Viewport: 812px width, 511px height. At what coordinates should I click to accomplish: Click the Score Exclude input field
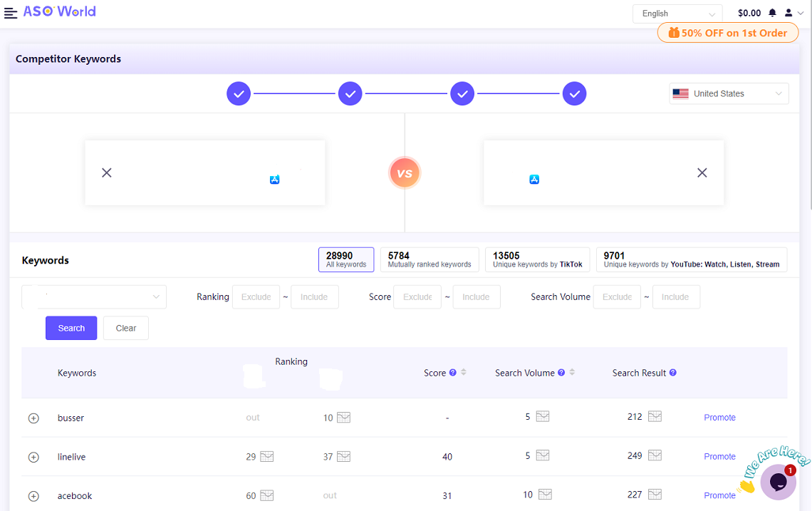pos(417,297)
